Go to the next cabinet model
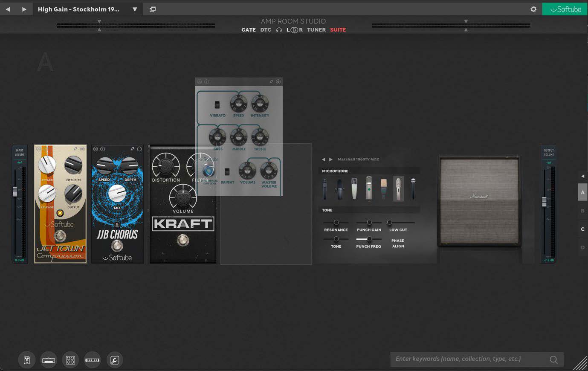588x371 pixels. tap(330, 159)
